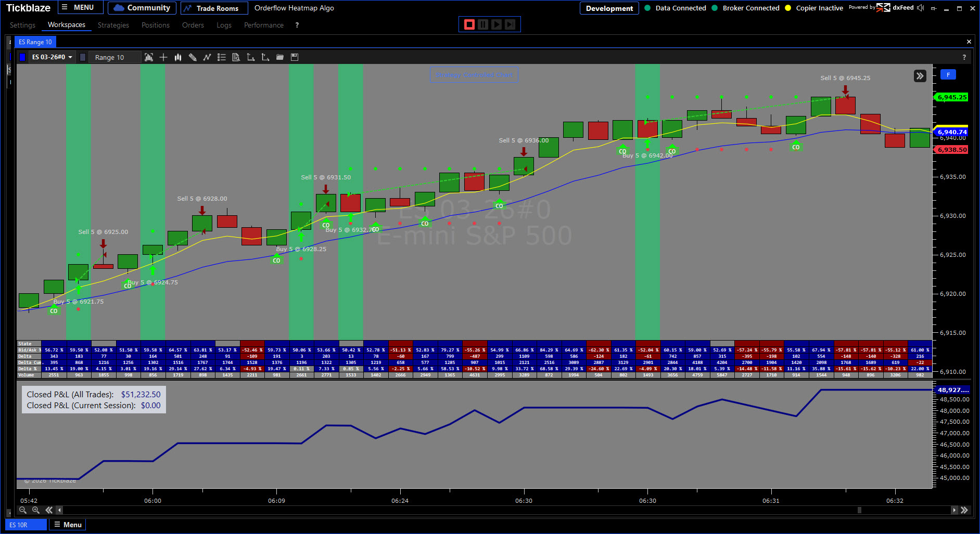Open the Community button
The width and height of the screenshot is (980, 534).
point(142,8)
